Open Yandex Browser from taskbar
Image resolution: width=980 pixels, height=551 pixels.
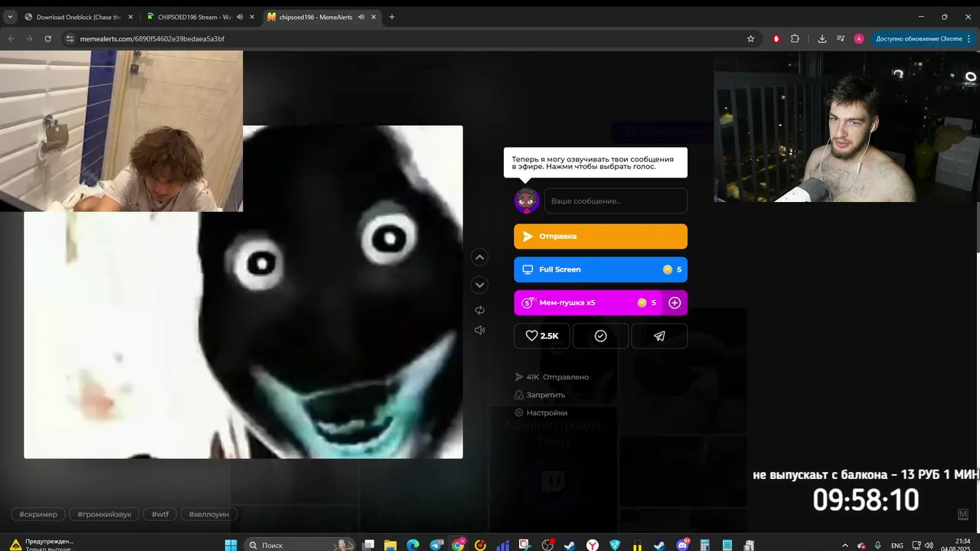(592, 545)
